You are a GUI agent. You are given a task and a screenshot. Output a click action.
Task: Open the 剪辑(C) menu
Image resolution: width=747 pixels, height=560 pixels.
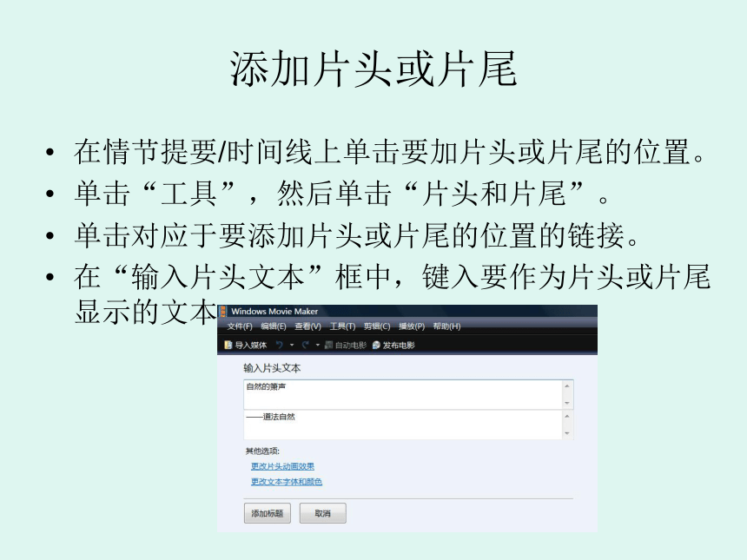(377, 326)
